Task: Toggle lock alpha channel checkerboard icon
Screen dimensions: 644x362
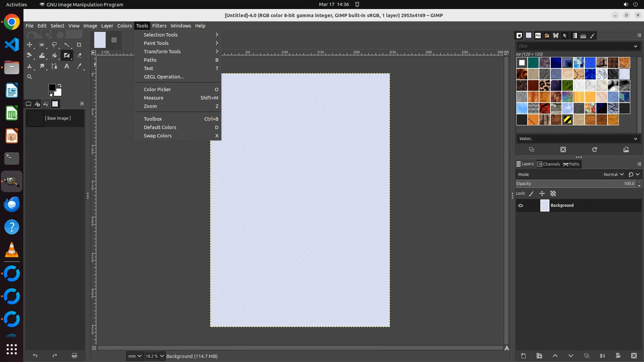Action: click(553, 193)
